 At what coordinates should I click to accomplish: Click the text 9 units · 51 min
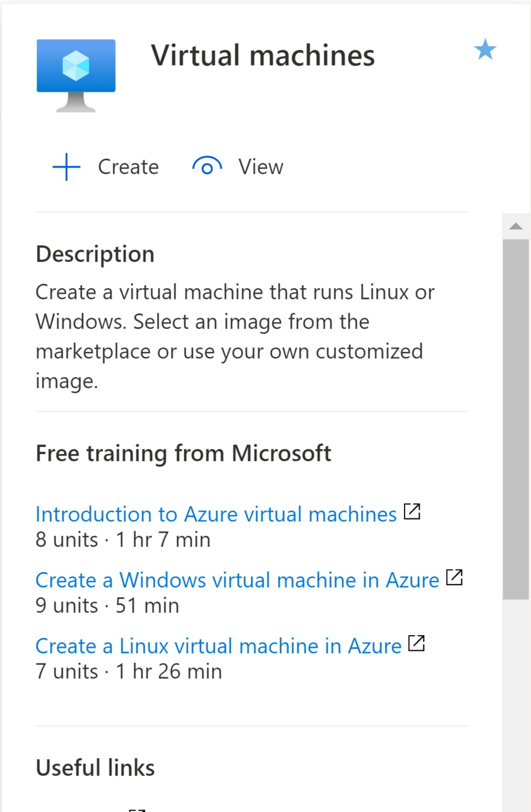(107, 606)
